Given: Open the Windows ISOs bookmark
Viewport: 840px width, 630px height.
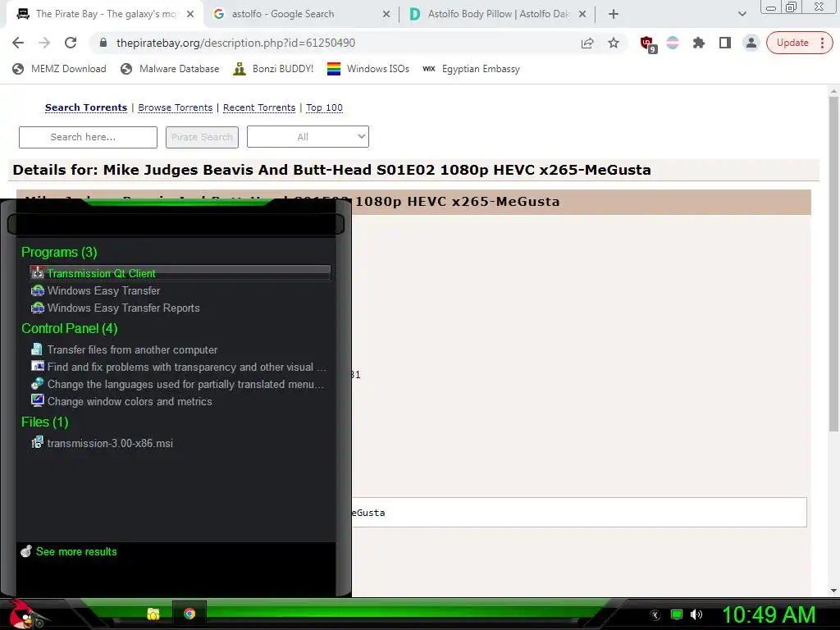Looking at the screenshot, I should coord(368,69).
